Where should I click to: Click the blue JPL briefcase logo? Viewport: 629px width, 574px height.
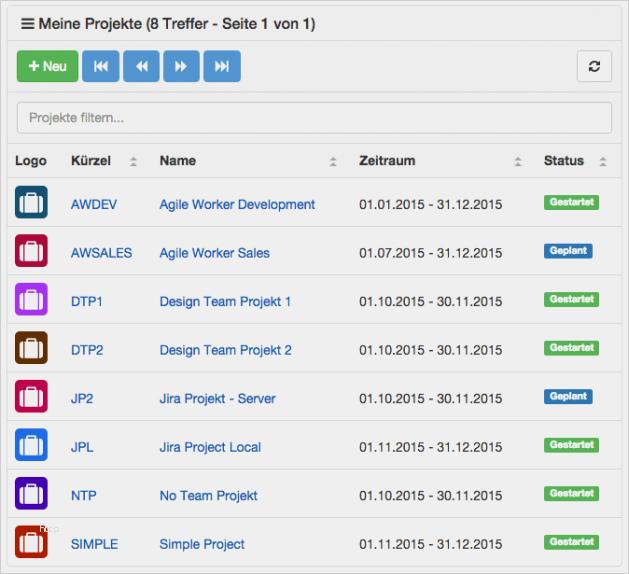coord(31,445)
